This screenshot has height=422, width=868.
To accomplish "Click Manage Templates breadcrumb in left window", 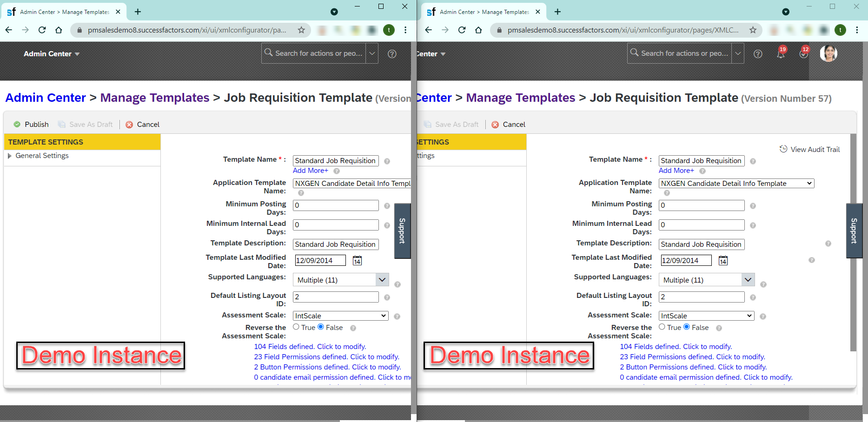I will tap(155, 98).
